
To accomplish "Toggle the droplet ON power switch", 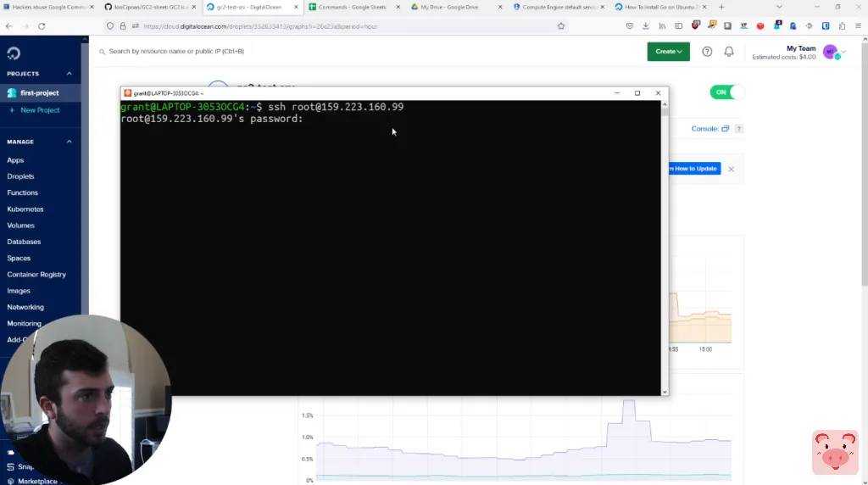I will (x=726, y=92).
